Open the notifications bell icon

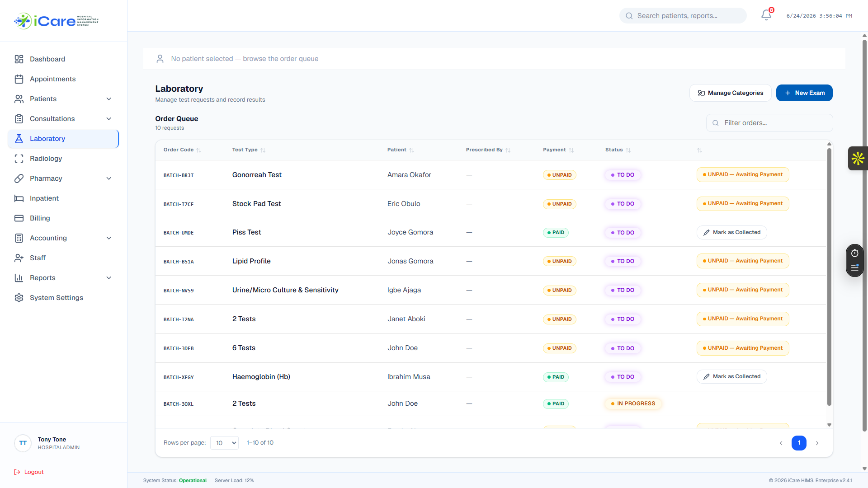tap(766, 15)
